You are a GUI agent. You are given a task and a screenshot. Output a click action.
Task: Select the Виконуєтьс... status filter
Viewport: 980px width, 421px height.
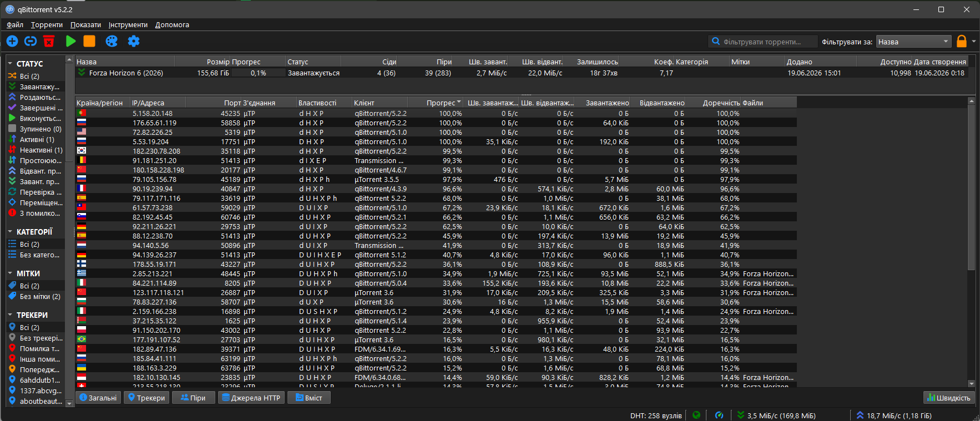(36, 118)
